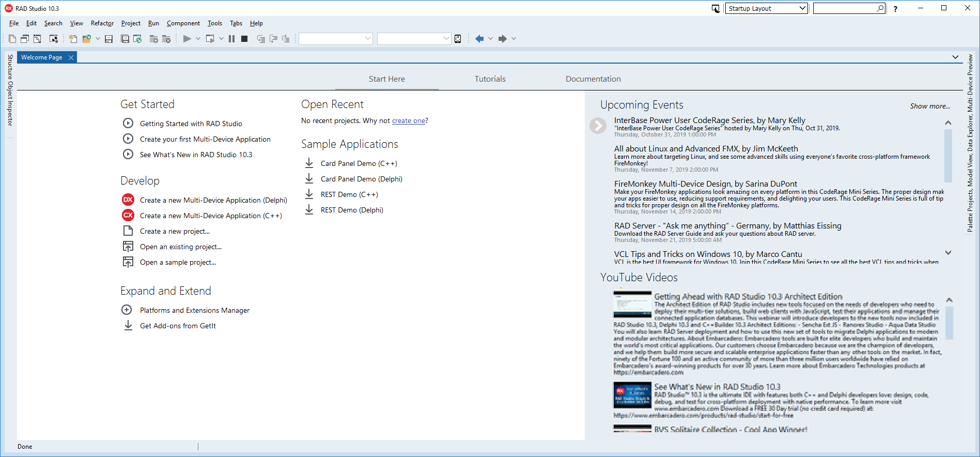Click Create your first Multi-Device Application

[x=205, y=139]
